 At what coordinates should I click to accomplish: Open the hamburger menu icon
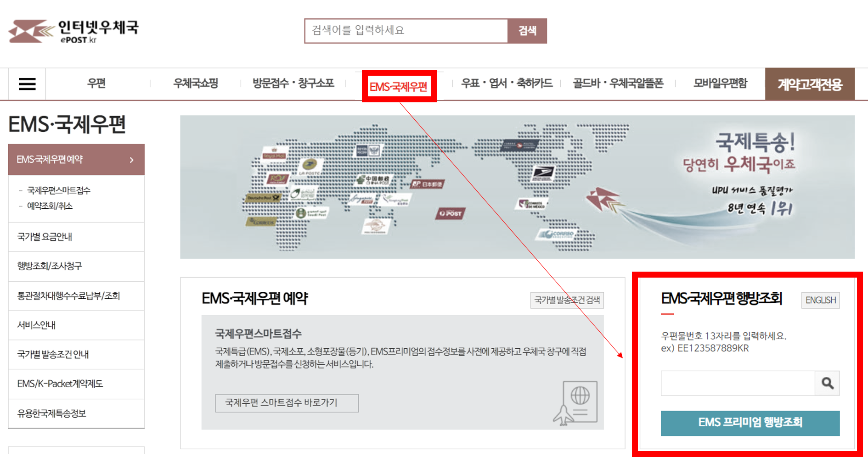pos(27,84)
